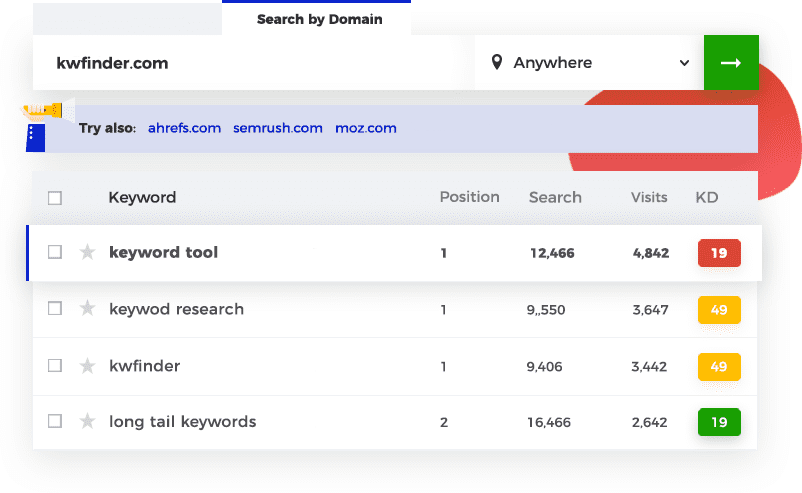
Task: Star the 'keyword tool' row
Action: click(87, 252)
